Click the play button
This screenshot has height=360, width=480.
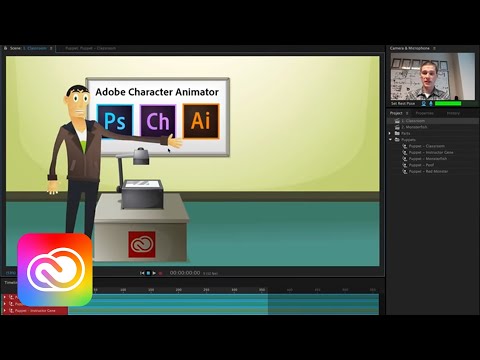154,273
